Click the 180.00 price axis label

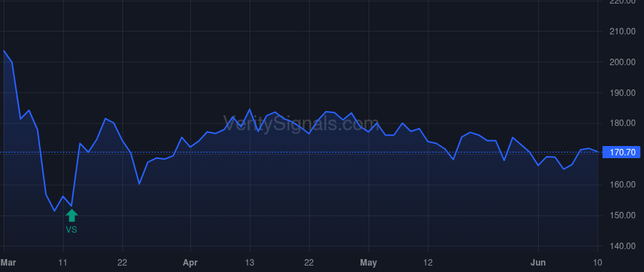[x=623, y=123]
